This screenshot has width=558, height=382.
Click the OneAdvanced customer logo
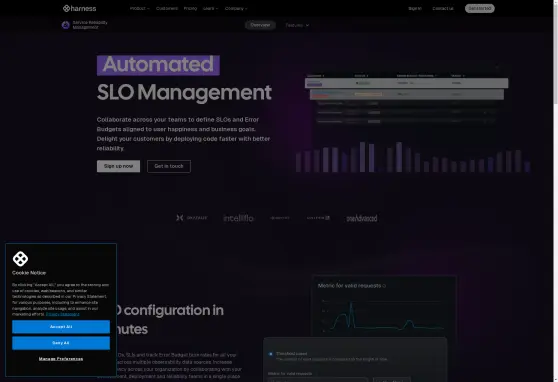tap(362, 218)
